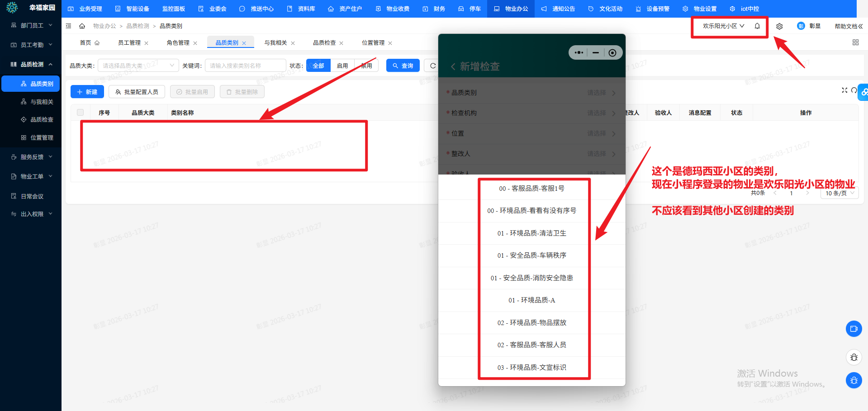Tick the select-all checkbox in table header
This screenshot has width=868, height=411.
(x=80, y=113)
